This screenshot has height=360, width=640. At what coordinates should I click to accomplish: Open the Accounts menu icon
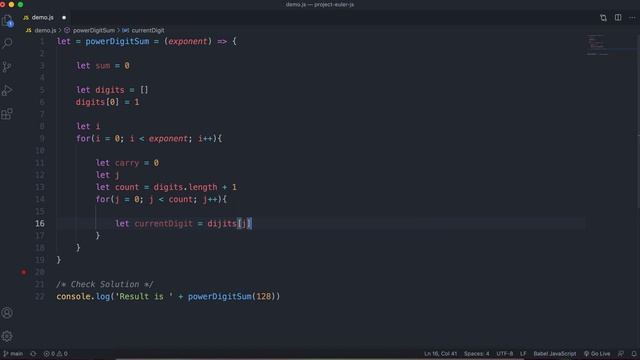(x=7, y=313)
